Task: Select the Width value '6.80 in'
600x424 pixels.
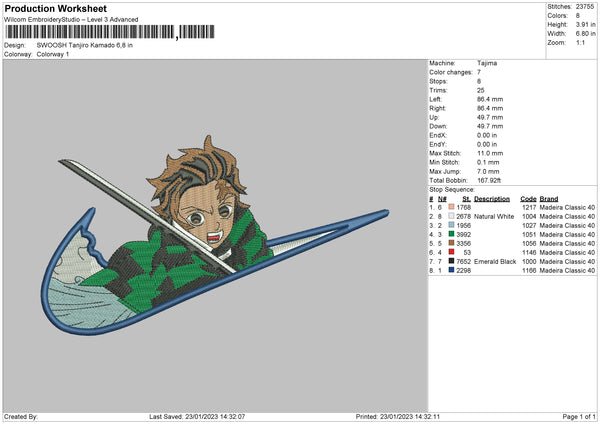Action: [x=585, y=34]
